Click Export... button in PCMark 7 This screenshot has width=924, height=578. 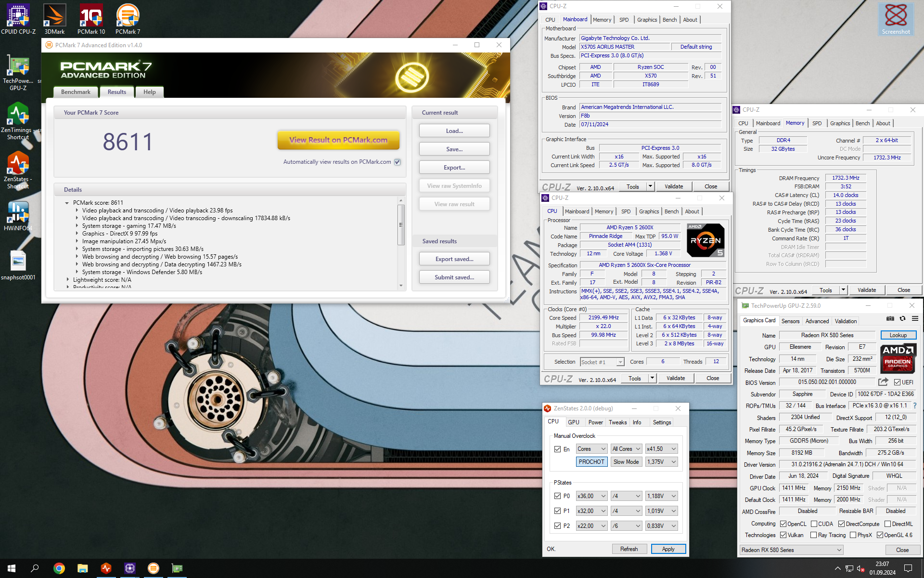(x=454, y=168)
